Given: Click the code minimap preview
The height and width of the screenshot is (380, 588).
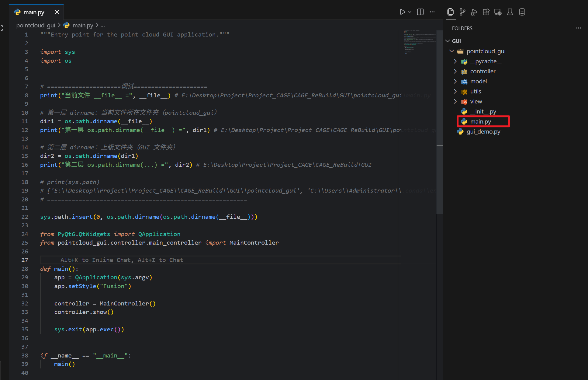Looking at the screenshot, I should [x=420, y=42].
